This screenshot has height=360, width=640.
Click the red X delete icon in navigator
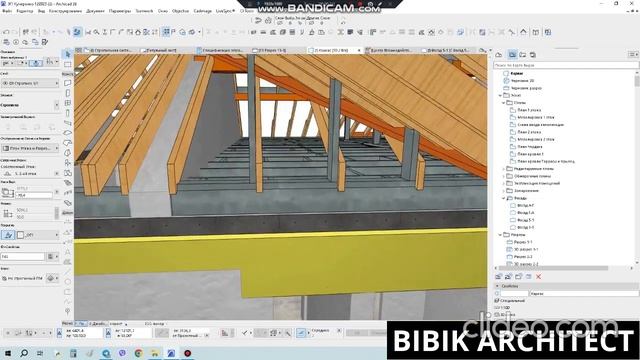coord(538,277)
